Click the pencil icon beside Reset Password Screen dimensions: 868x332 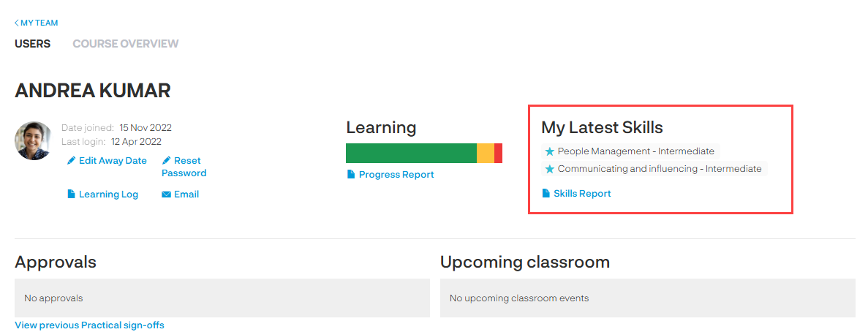[166, 161]
